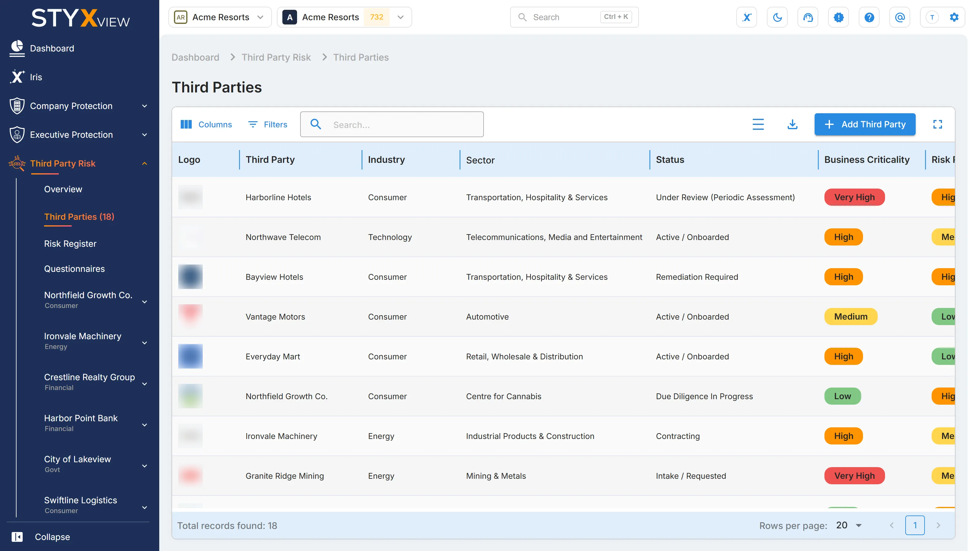Screen dimensions: 980x551
Task: Open Rows per page dropdown
Action: [849, 525]
